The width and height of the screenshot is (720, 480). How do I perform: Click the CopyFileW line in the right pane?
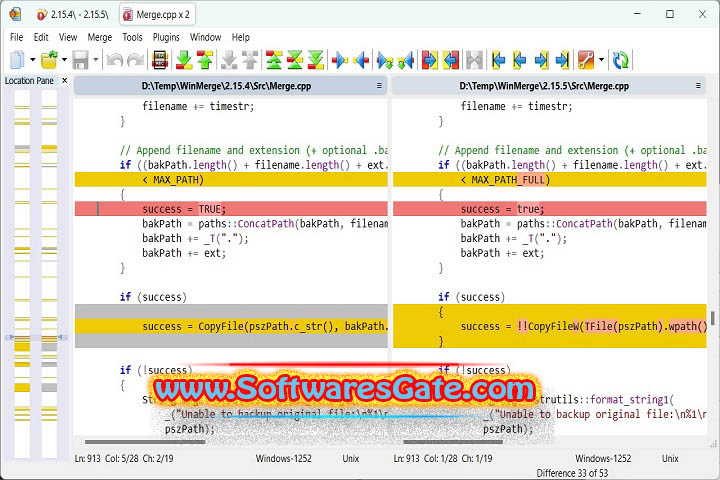point(550,326)
